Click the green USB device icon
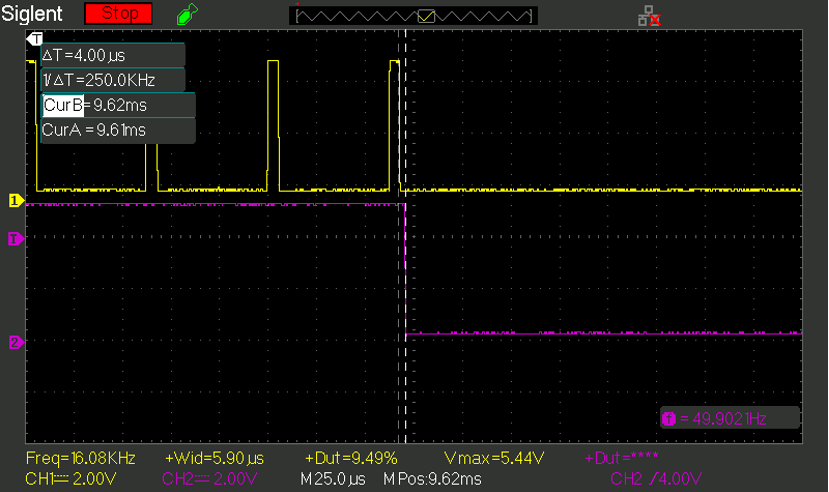The height and width of the screenshot is (492, 829). [x=187, y=14]
